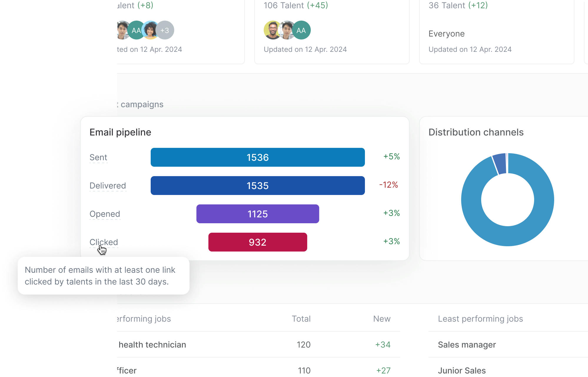Select the Delivered bar showing 1535

(x=258, y=186)
